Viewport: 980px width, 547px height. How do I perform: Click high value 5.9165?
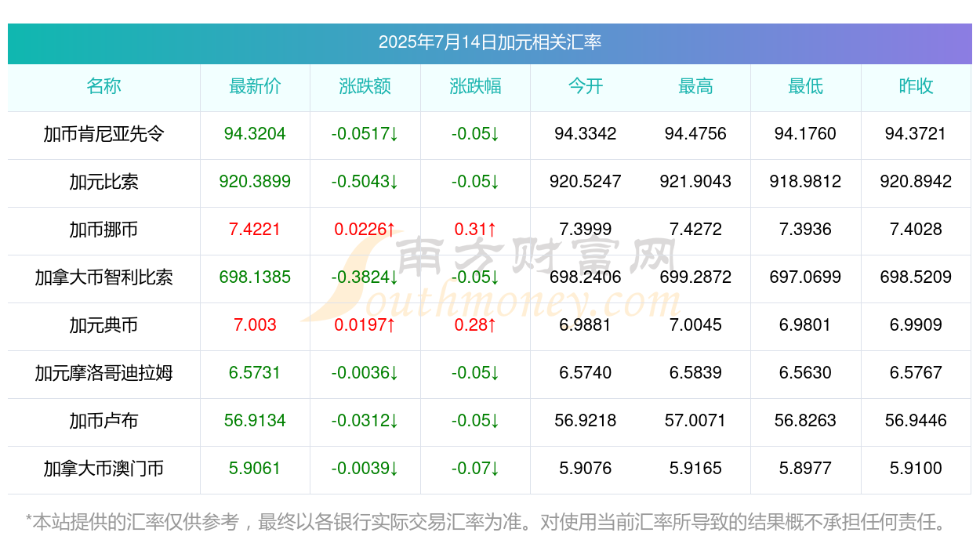click(x=695, y=469)
